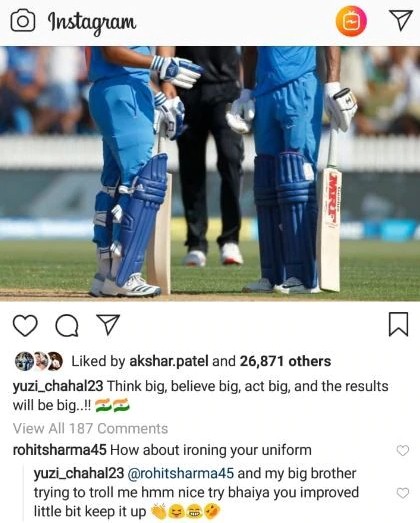The image size is (420, 523).
Task: Open IGTV from the orange circle icon
Action: (x=351, y=21)
